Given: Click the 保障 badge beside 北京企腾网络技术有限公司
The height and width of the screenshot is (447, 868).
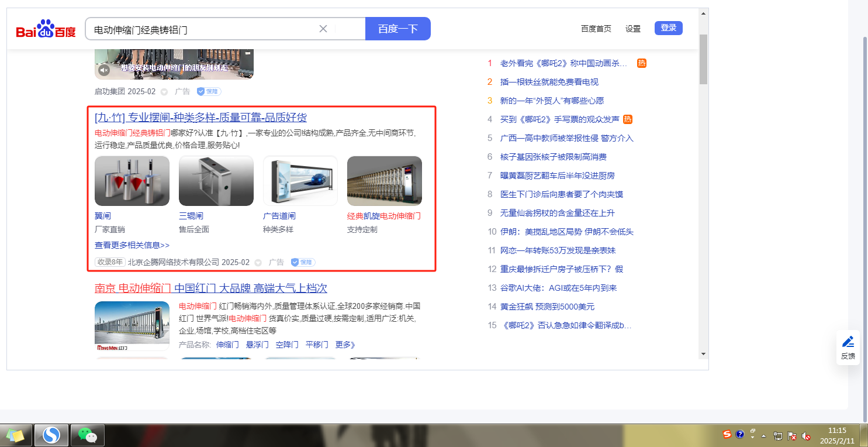Looking at the screenshot, I should [303, 262].
